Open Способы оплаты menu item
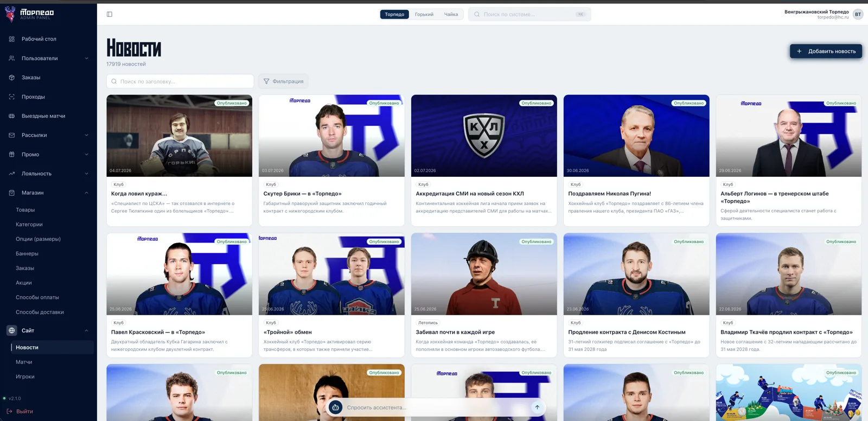868x421 pixels. [37, 297]
